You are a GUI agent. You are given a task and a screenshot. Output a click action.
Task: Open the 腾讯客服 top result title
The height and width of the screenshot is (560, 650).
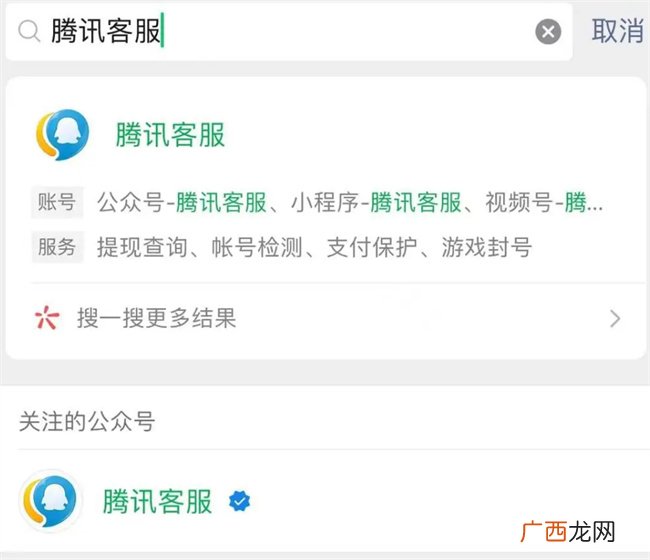[170, 135]
